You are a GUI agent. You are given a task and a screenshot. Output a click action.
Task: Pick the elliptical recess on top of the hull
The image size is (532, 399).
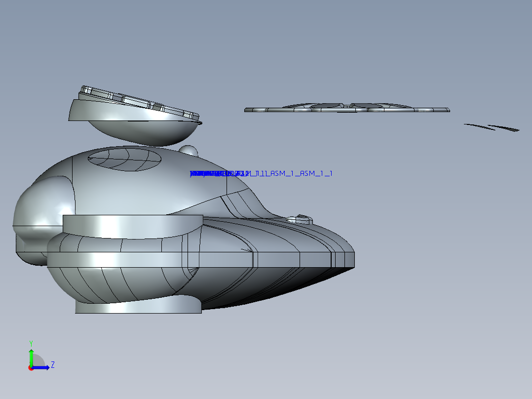click(124, 160)
